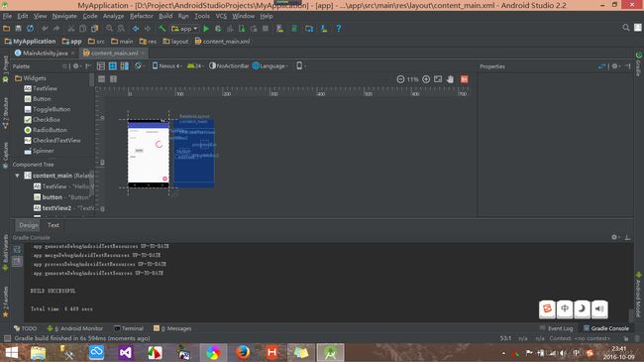Select Design surface view icon

coord(101,65)
